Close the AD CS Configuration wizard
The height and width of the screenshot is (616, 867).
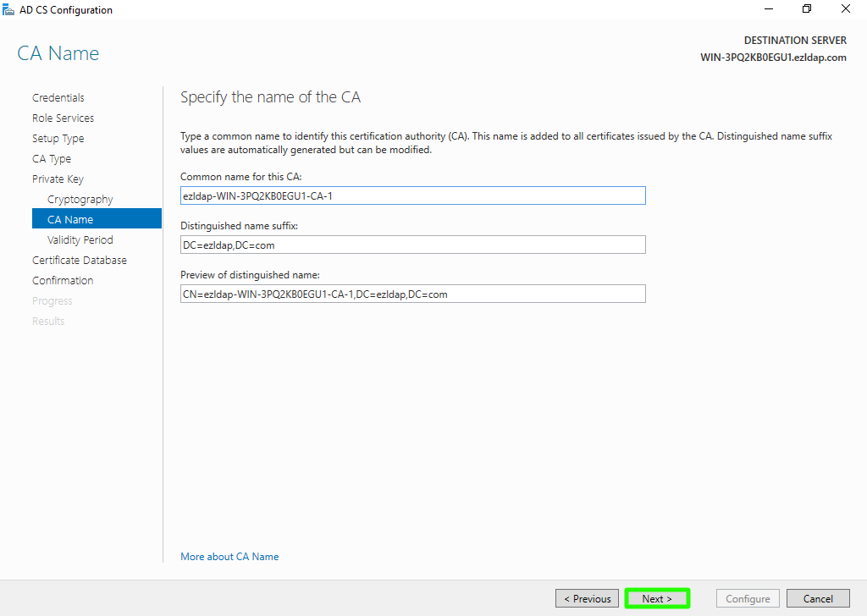tap(846, 9)
